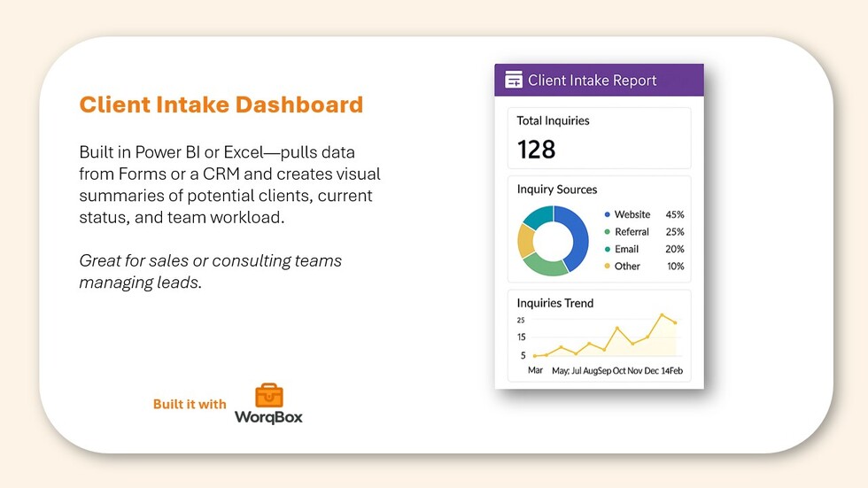Viewport: 868px width, 488px height.
Task: Click the teal Email legend dot
Action: pyautogui.click(x=607, y=249)
